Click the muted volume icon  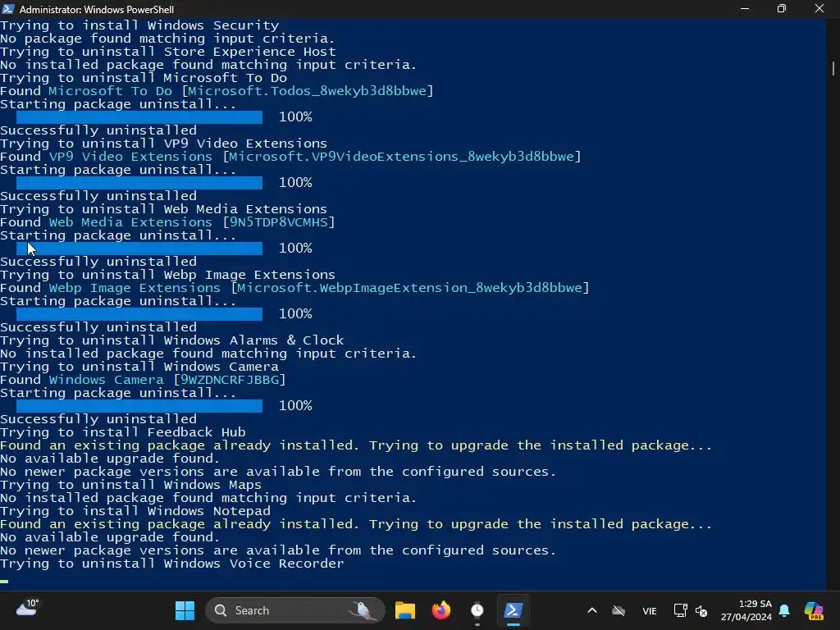[701, 610]
